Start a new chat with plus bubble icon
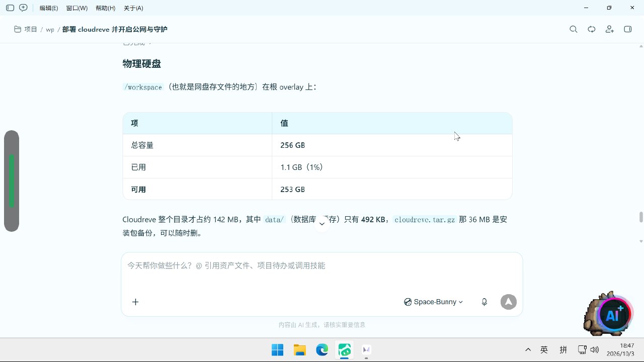Viewport: 644px width, 362px height. (23, 8)
